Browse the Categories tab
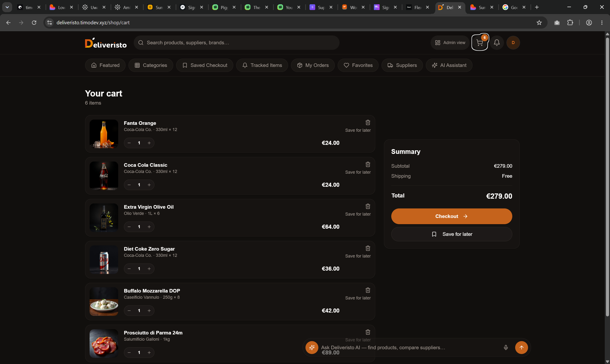 (x=151, y=65)
